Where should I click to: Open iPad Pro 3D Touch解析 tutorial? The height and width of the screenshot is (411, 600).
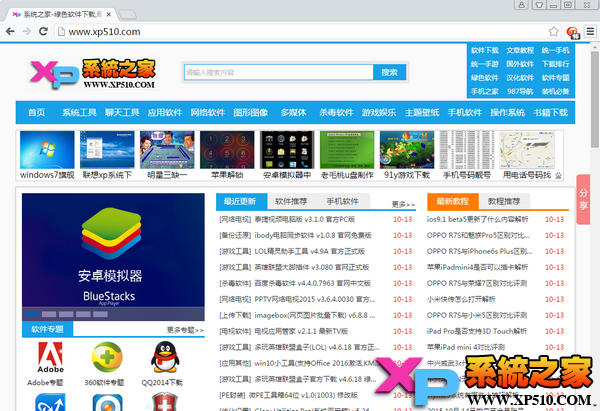tap(477, 331)
